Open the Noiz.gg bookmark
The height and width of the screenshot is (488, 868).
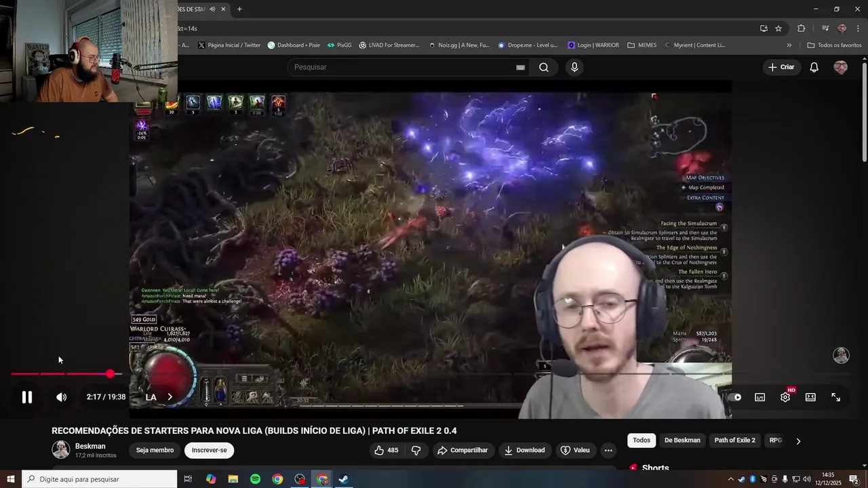pyautogui.click(x=459, y=45)
